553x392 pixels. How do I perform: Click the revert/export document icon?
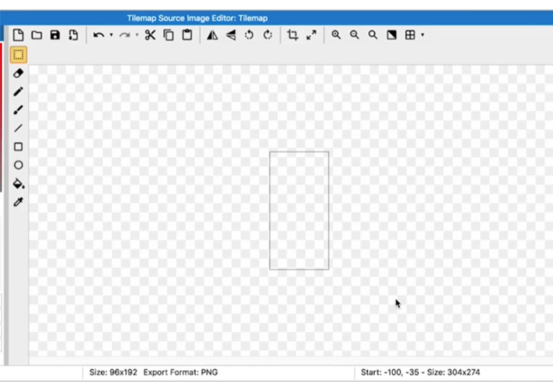tap(73, 35)
